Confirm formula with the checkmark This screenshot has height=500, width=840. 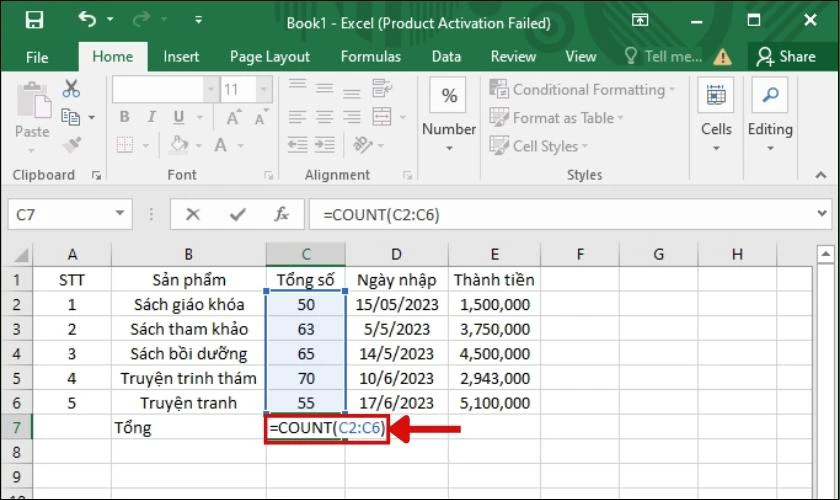point(237,214)
